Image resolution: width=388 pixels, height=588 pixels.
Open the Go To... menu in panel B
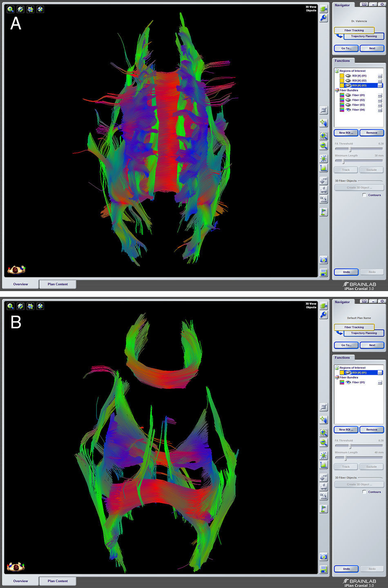346,345
